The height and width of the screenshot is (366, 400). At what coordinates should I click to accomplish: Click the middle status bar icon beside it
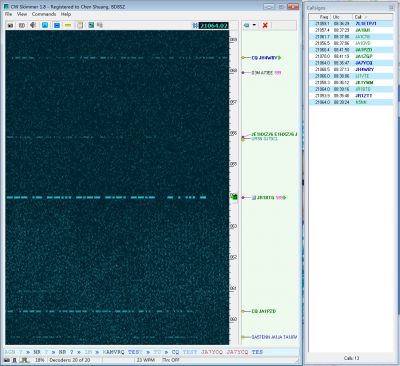click(x=15, y=360)
